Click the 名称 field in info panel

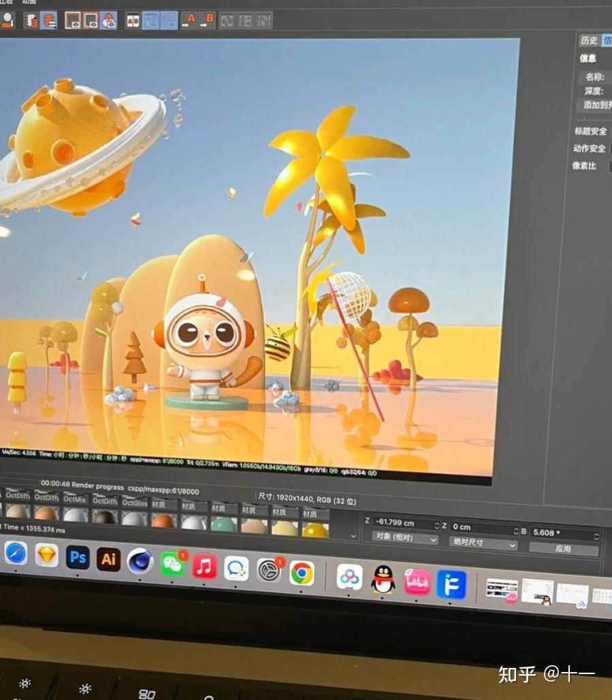click(x=595, y=77)
